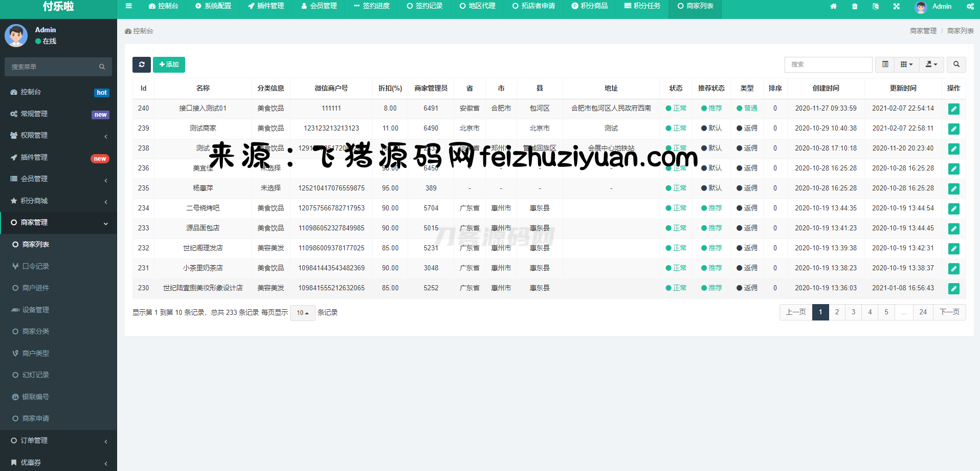Toggle 正常 status for merchant 230
Viewport: 980px width, 471px height.
(x=676, y=288)
